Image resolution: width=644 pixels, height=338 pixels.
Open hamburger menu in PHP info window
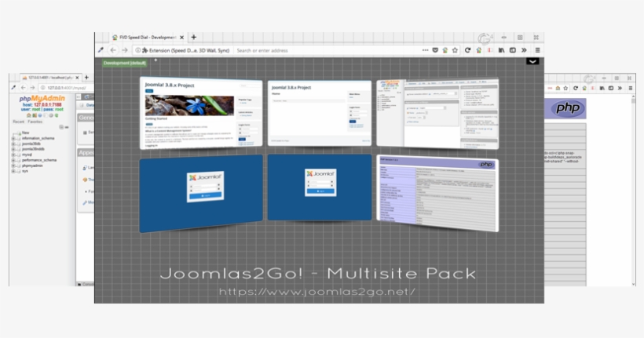point(631,88)
